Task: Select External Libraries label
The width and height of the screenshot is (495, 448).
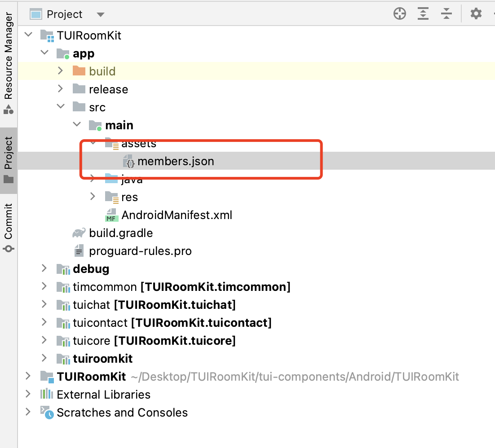Action: (x=104, y=395)
